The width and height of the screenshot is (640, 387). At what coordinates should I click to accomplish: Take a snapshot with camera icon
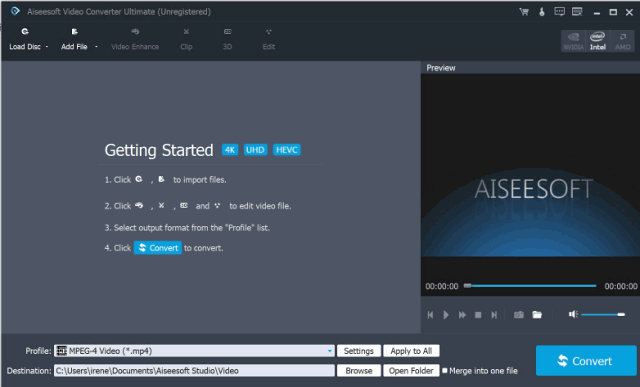click(519, 315)
